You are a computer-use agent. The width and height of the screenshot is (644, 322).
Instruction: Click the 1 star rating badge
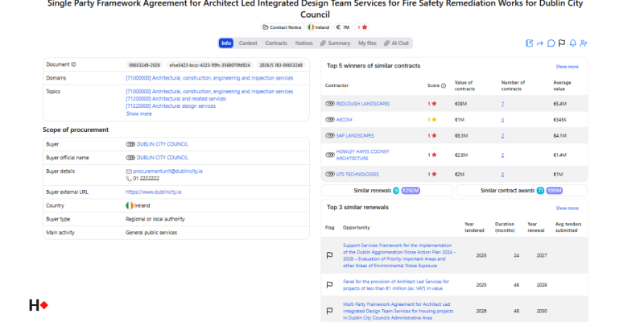(361, 27)
